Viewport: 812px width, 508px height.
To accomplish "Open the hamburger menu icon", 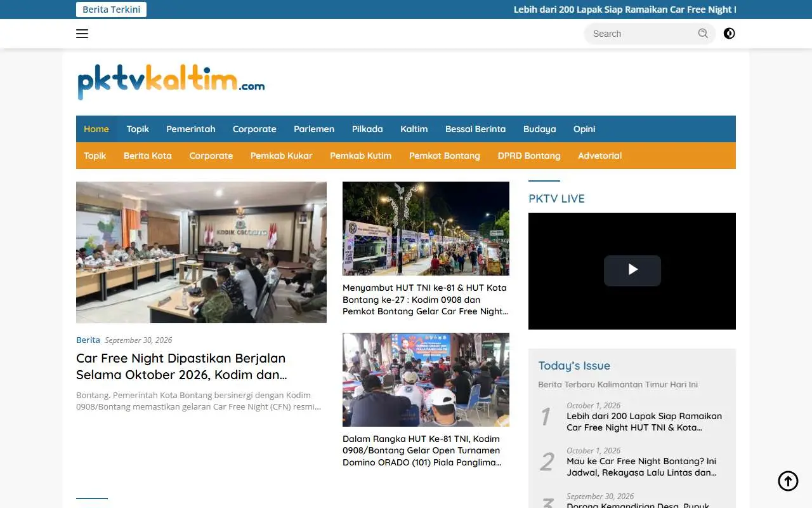I will [x=82, y=34].
